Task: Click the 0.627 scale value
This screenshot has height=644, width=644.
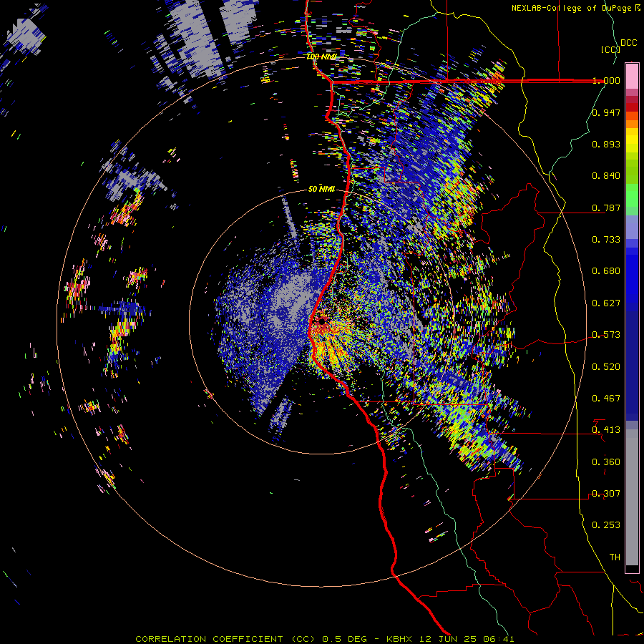Action: click(606, 303)
